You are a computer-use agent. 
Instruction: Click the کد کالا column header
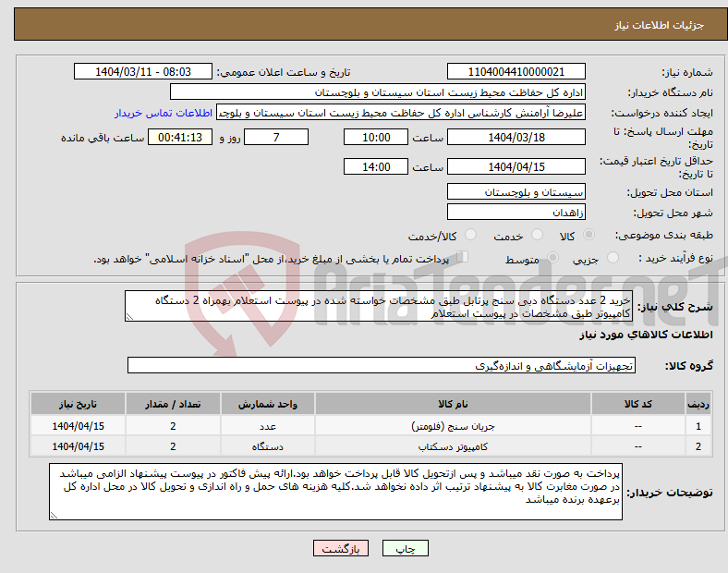(x=638, y=404)
